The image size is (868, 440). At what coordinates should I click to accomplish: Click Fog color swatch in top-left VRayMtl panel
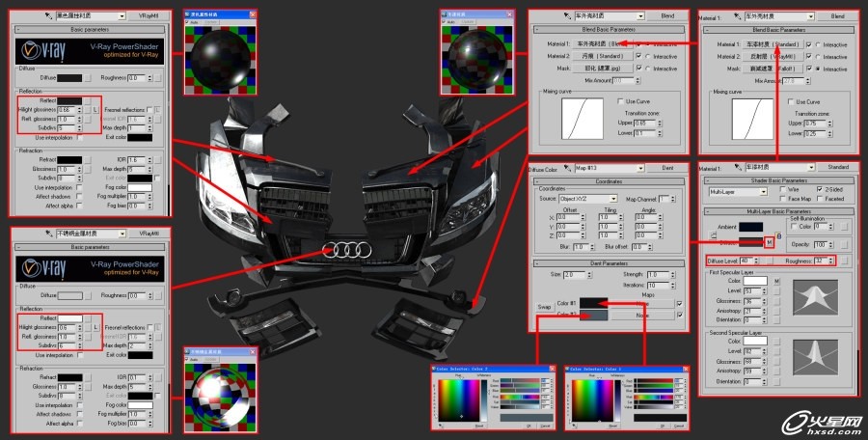[x=140, y=187]
